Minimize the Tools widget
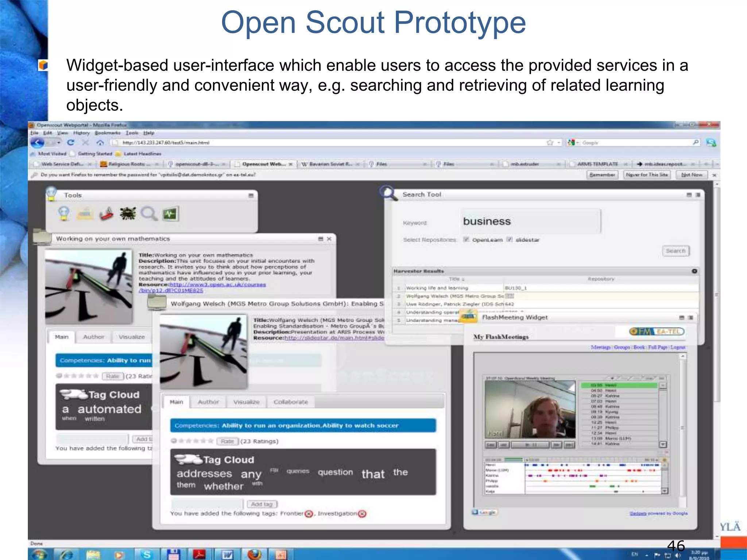 (x=251, y=195)
